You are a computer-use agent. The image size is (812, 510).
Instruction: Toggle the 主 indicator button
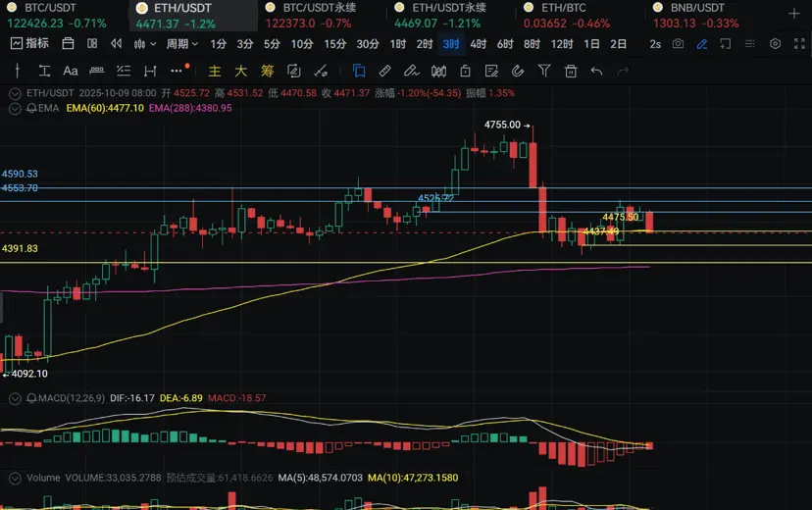click(215, 71)
